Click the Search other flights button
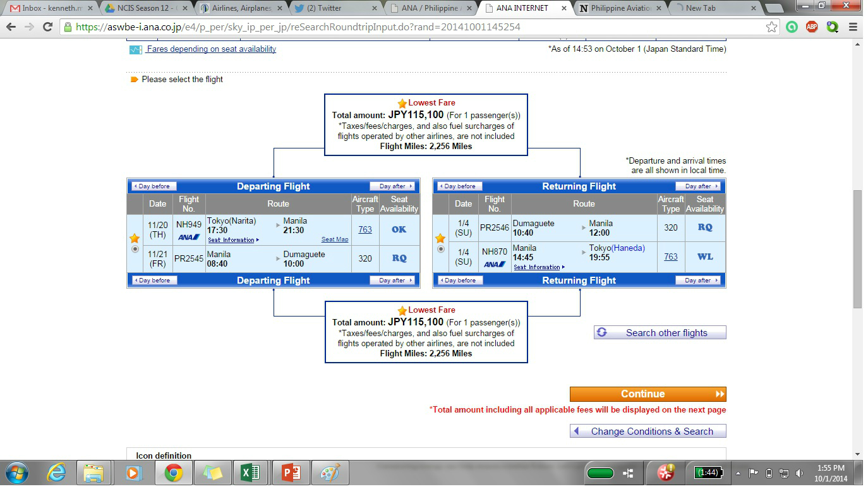This screenshot has width=868, height=489. (660, 333)
